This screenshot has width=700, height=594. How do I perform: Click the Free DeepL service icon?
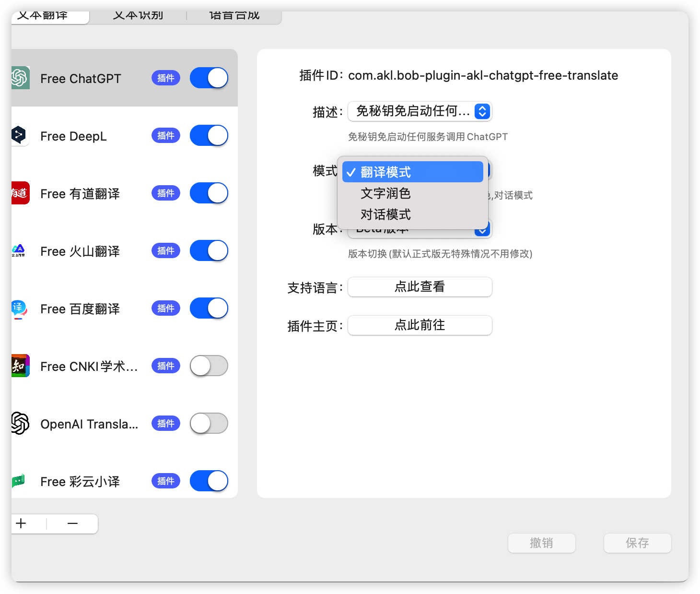coord(21,135)
